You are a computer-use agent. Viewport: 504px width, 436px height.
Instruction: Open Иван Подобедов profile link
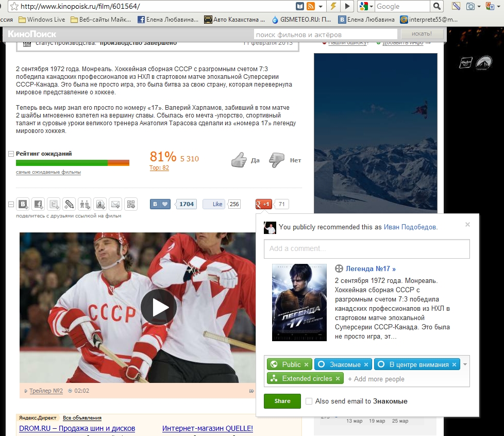coord(410,227)
